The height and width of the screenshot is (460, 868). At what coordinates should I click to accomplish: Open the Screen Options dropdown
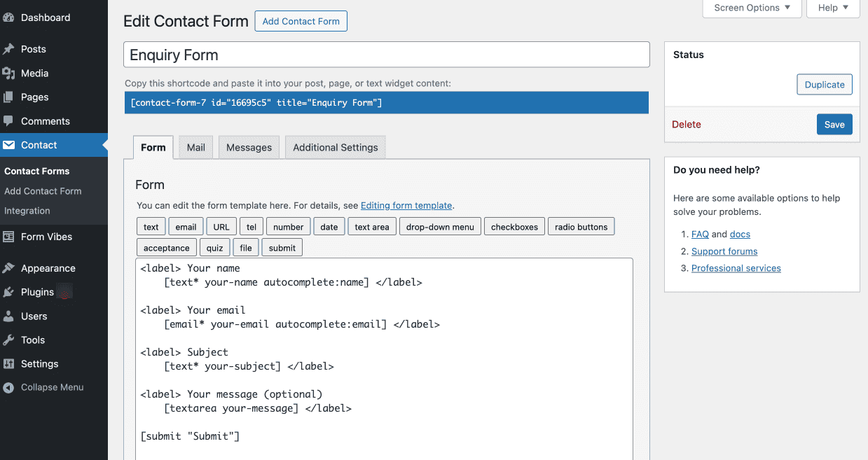tap(752, 8)
